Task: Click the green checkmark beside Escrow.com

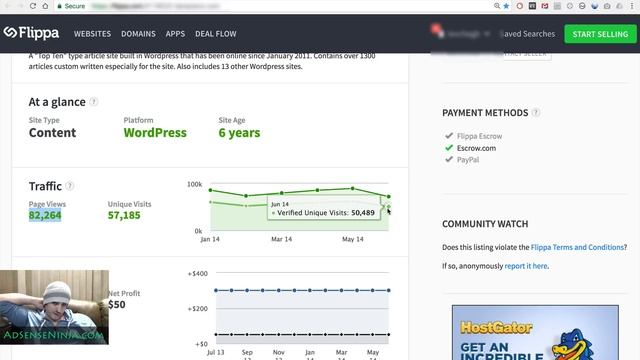Action: coord(449,147)
